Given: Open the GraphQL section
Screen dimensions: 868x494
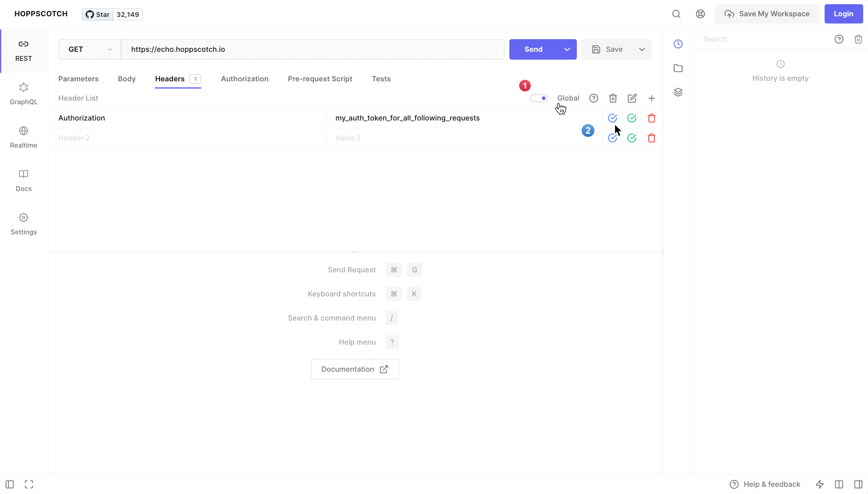Looking at the screenshot, I should pyautogui.click(x=23, y=94).
